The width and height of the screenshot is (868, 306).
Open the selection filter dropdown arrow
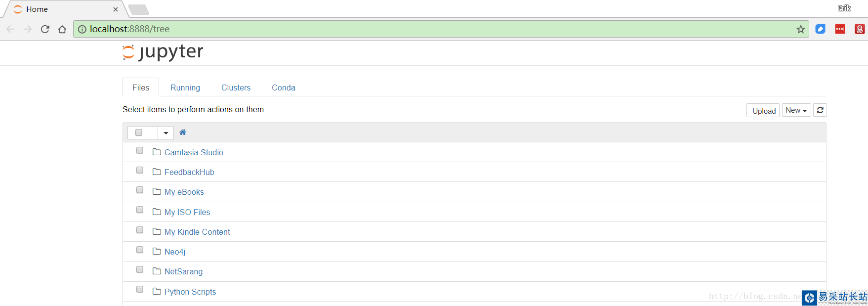166,132
